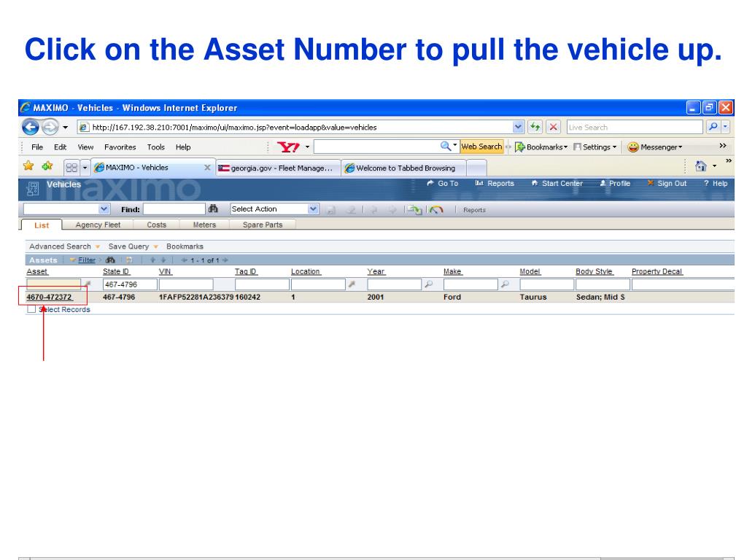Click the Yahoo toolbar search field
Image resolution: width=747 pixels, height=560 pixels.
[376, 147]
